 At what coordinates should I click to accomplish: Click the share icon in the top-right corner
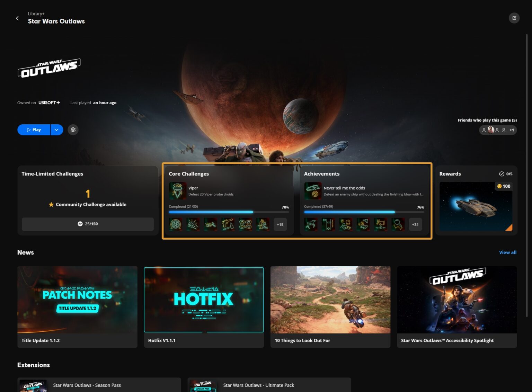coord(514,18)
